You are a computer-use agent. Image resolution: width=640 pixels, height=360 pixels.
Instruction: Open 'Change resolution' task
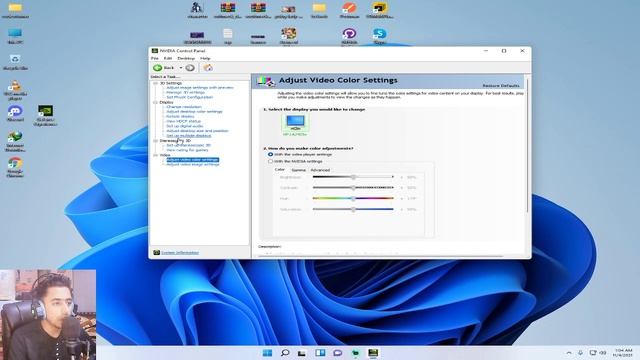point(184,107)
